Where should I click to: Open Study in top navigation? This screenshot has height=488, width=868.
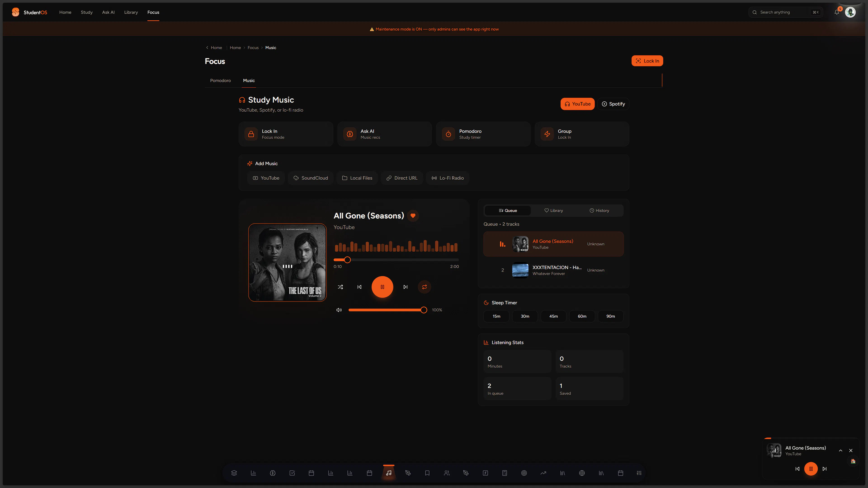click(x=87, y=12)
